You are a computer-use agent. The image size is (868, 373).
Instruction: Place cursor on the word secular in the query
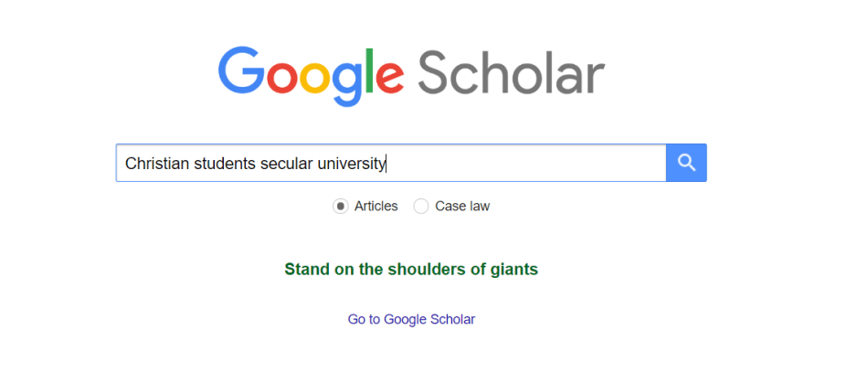coord(284,164)
